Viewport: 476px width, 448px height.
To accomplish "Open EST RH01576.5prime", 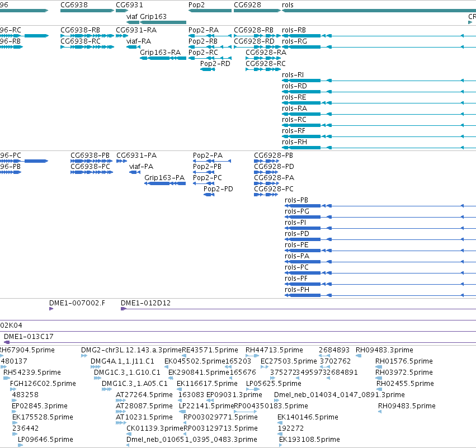I will (x=404, y=361).
